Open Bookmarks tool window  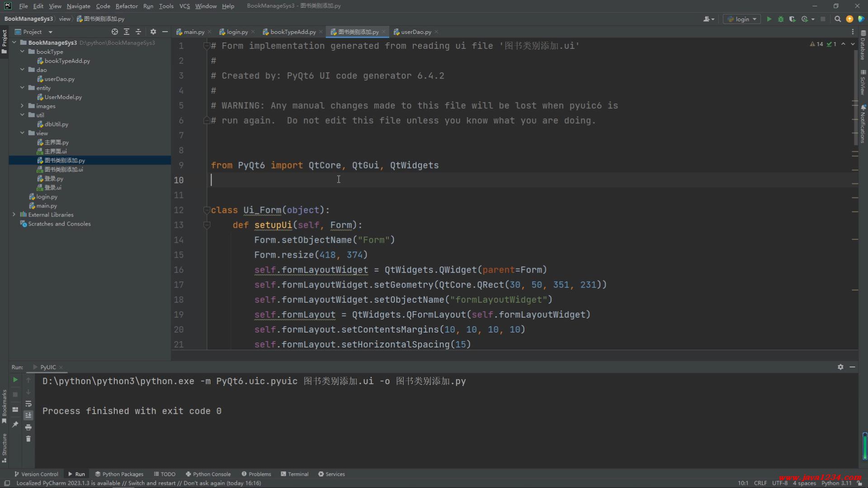pos(4,407)
